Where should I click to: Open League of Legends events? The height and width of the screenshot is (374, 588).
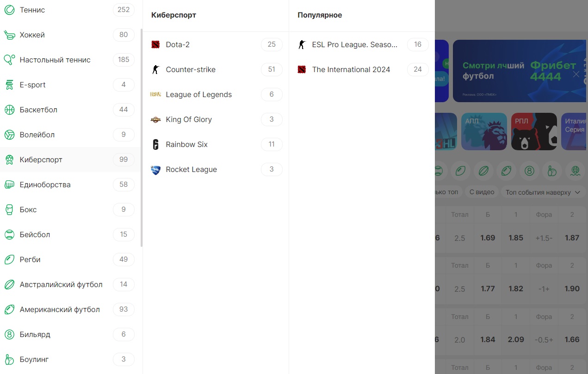pos(216,94)
